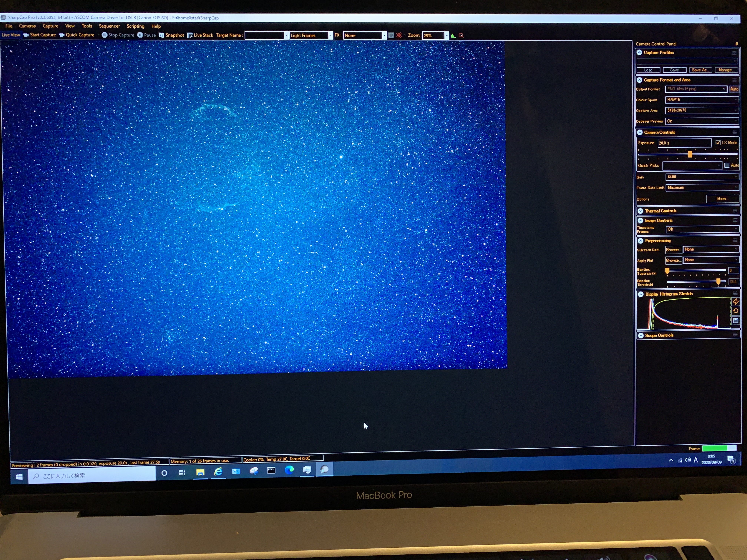The width and height of the screenshot is (747, 560).
Task: Click the red reticule overlay icon
Action: [399, 35]
